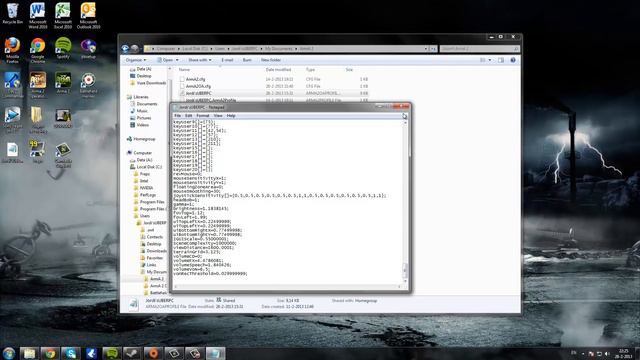This screenshot has height=360, width=640.
Task: Open the address bar history dropdown arrow
Action: click(426, 49)
